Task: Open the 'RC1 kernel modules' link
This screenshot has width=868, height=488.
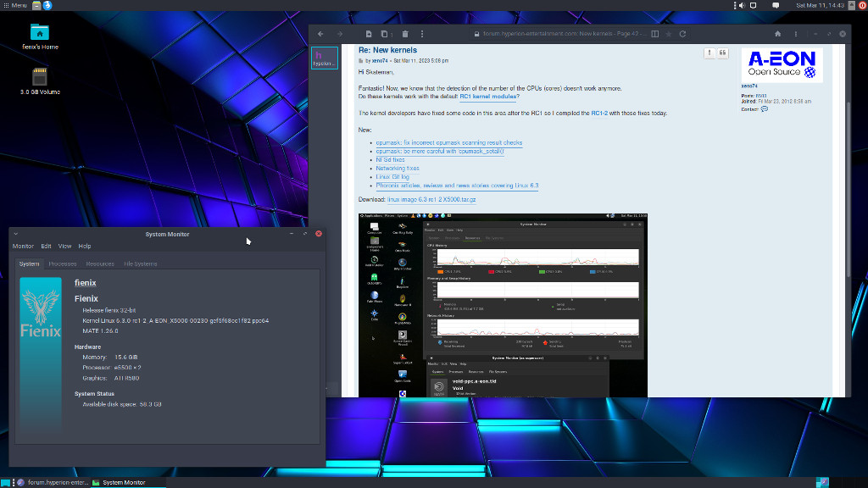Action: click(x=488, y=97)
